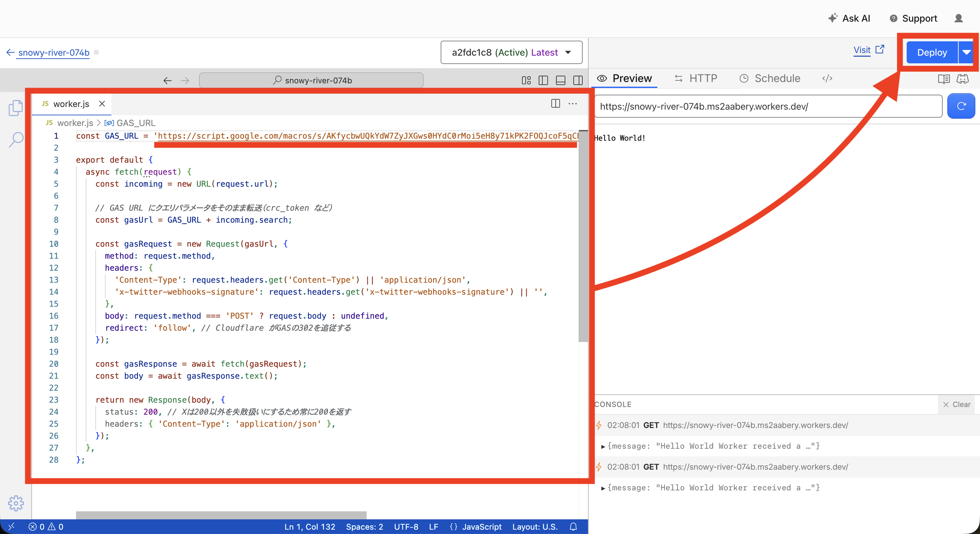This screenshot has width=980, height=534.
Task: Show errors and warnings in status bar
Action: point(46,527)
